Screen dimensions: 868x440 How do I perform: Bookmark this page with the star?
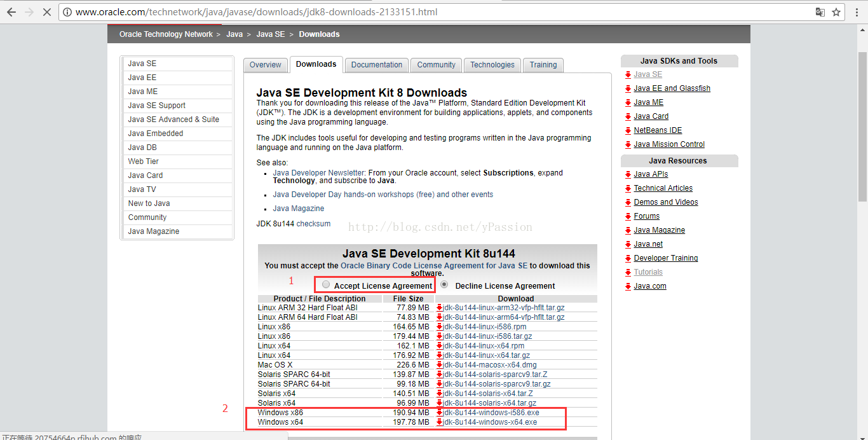coord(836,12)
